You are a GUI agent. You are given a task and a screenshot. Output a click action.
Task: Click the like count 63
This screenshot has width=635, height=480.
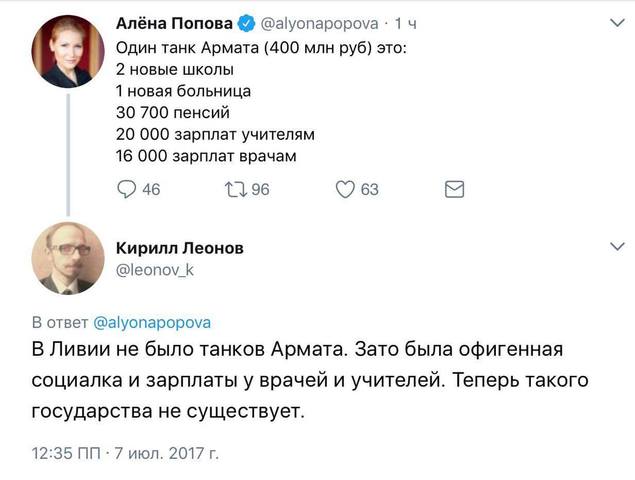(369, 190)
